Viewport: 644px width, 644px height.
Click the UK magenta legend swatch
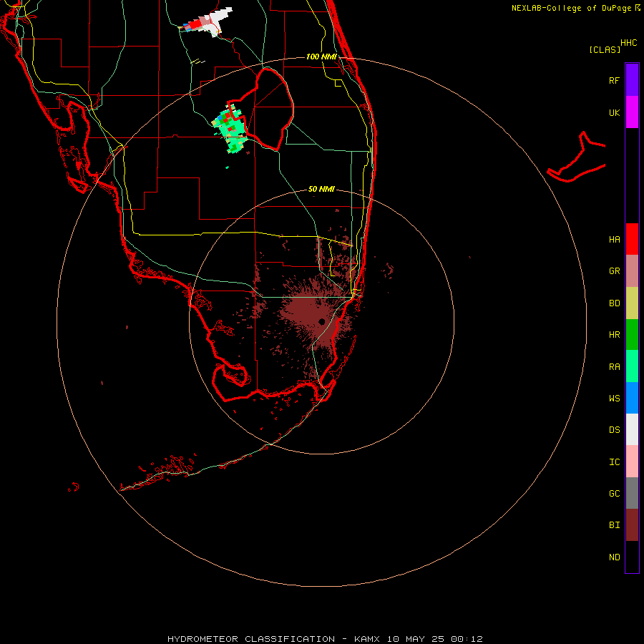click(x=632, y=112)
